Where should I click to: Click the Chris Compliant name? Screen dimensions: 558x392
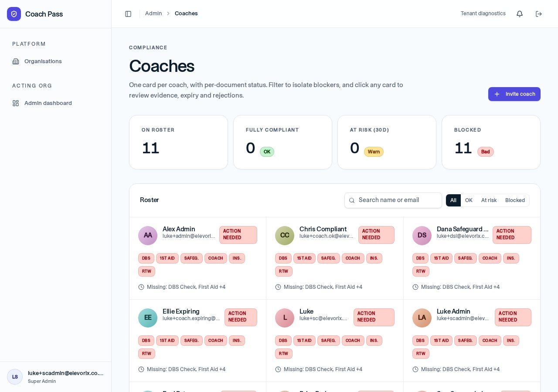323,229
